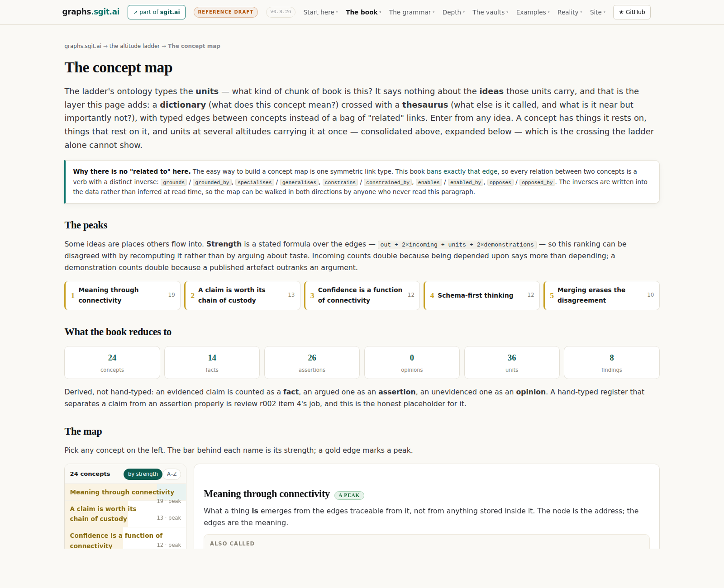The width and height of the screenshot is (724, 588).
Task: Open the graphs.sgit.ai home logo
Action: 91,12
